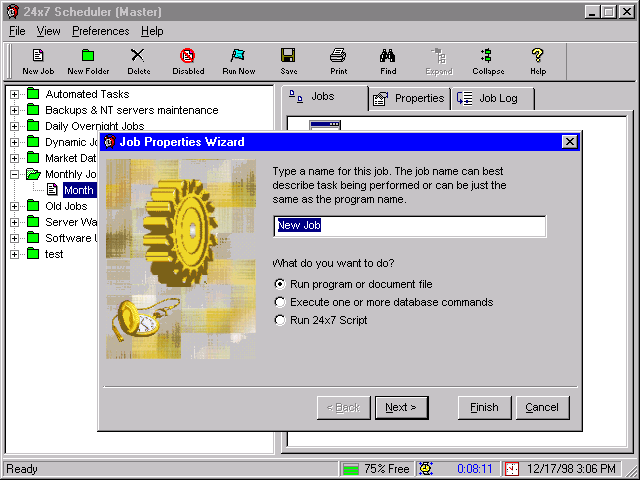This screenshot has width=640, height=480.
Task: Click the Collapse toolbar icon
Action: 487,56
